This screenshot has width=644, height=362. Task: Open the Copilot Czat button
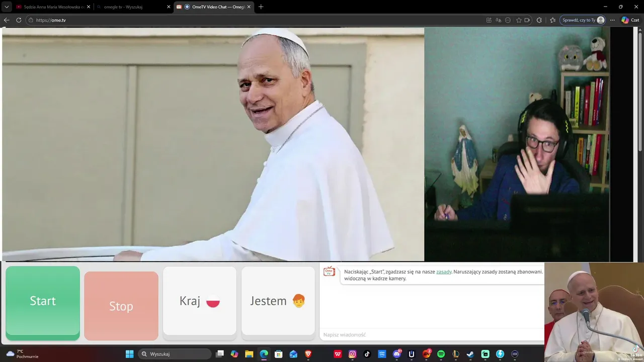630,20
